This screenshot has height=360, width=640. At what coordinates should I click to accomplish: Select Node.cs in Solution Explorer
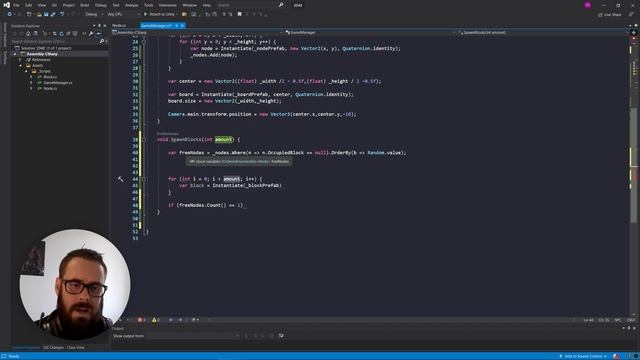pyautogui.click(x=50, y=88)
